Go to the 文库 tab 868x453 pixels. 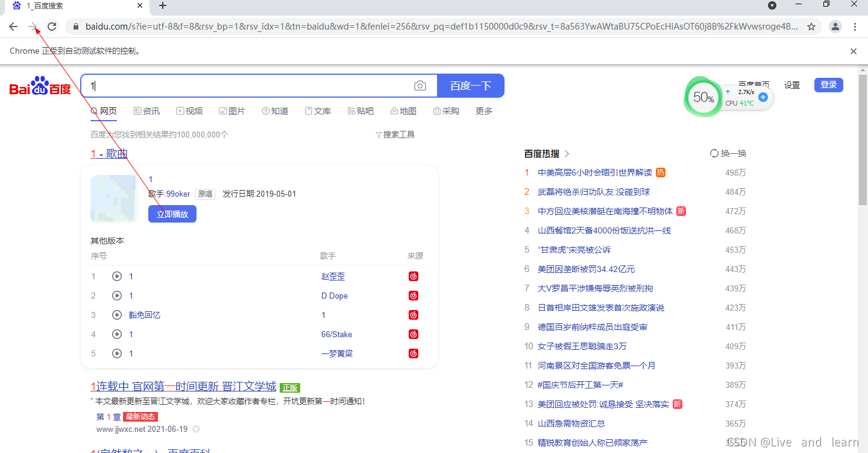[x=318, y=111]
